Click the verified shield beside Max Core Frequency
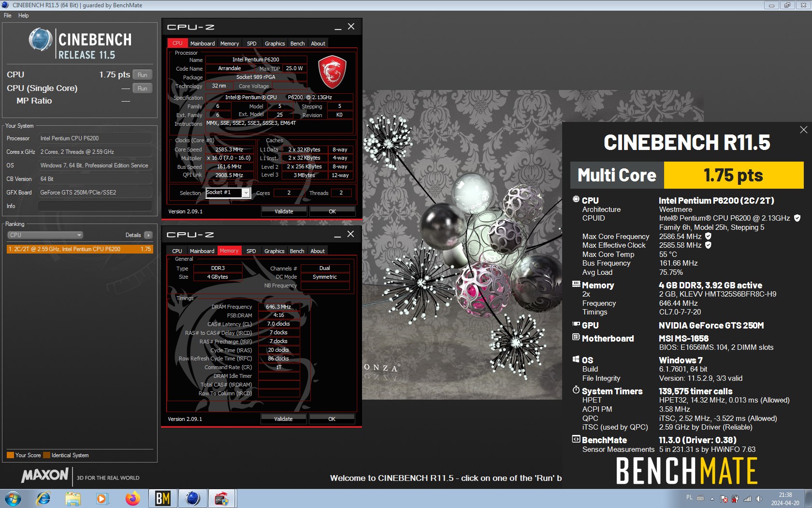The width and height of the screenshot is (812, 508). pos(708,236)
